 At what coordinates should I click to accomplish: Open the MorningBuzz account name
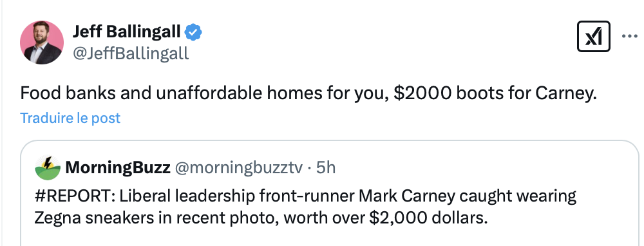(118, 167)
